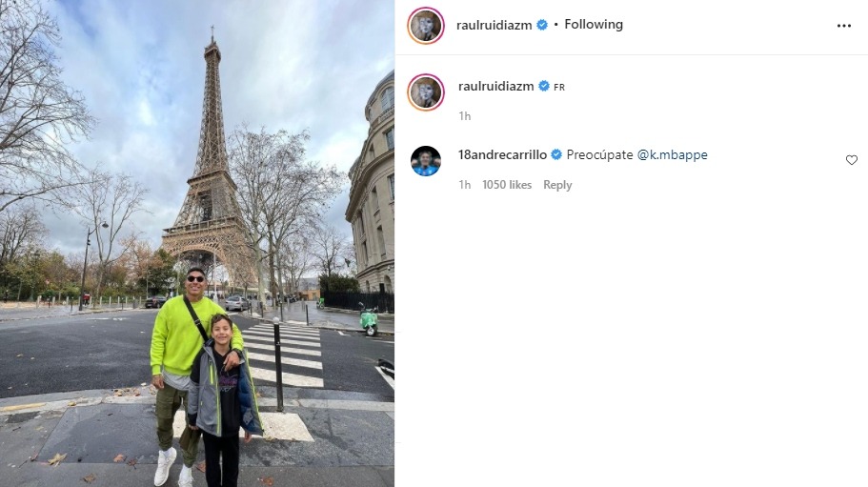The height and width of the screenshot is (487, 868).
Task: Click the 1h timestamp under the caption
Action: coord(464,116)
